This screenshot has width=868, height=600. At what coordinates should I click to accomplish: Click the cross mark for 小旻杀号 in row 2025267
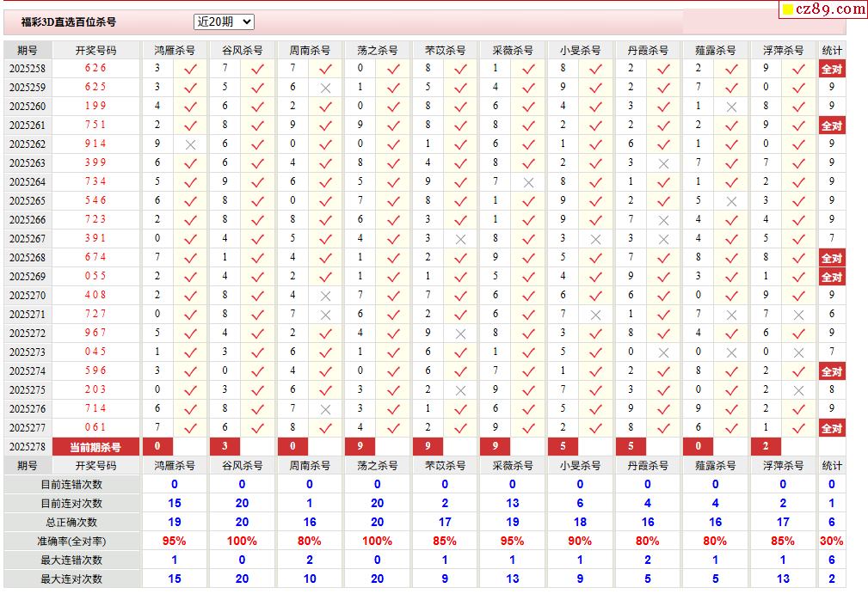[595, 239]
